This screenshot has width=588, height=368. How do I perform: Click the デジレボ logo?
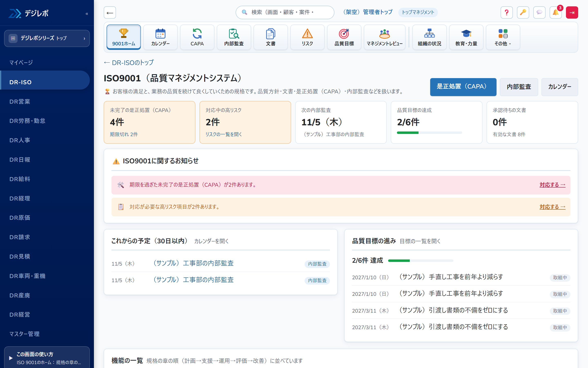(29, 13)
